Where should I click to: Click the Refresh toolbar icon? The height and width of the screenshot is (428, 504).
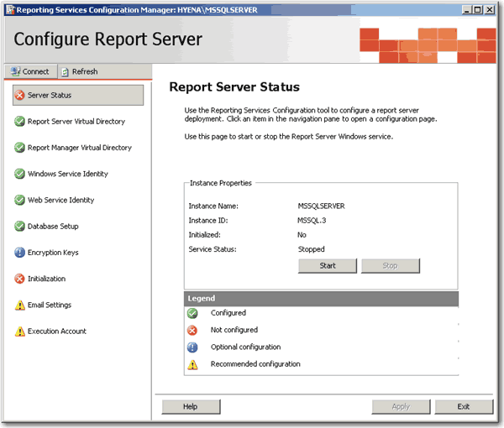[66, 71]
